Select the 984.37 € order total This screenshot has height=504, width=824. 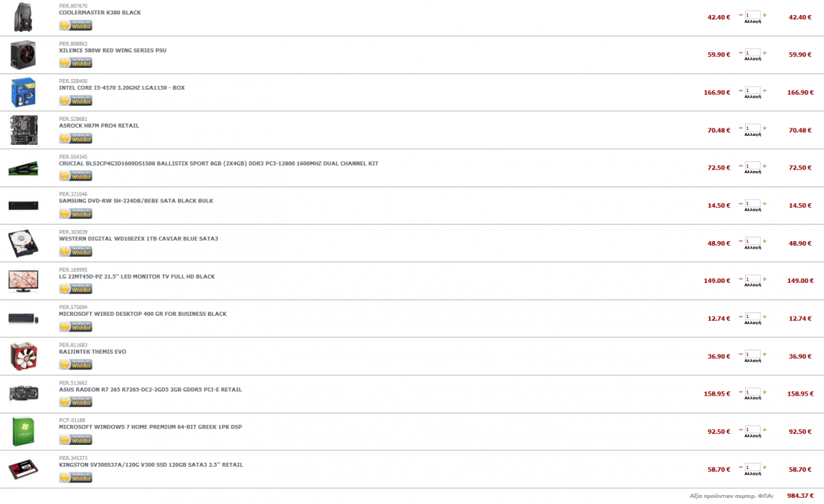pyautogui.click(x=800, y=495)
